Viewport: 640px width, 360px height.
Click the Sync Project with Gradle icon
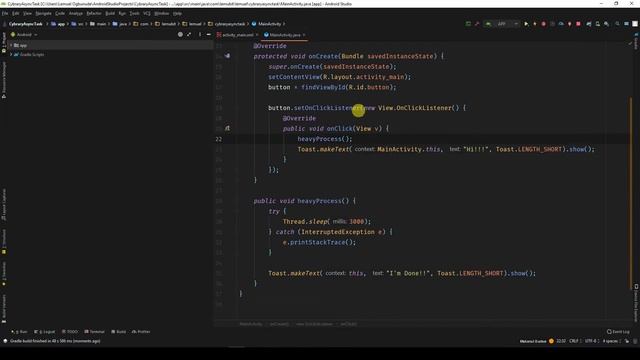point(589,24)
